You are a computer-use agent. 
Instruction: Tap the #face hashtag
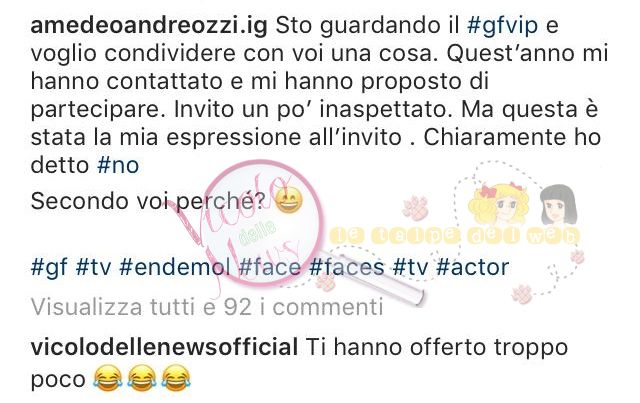coord(270,267)
